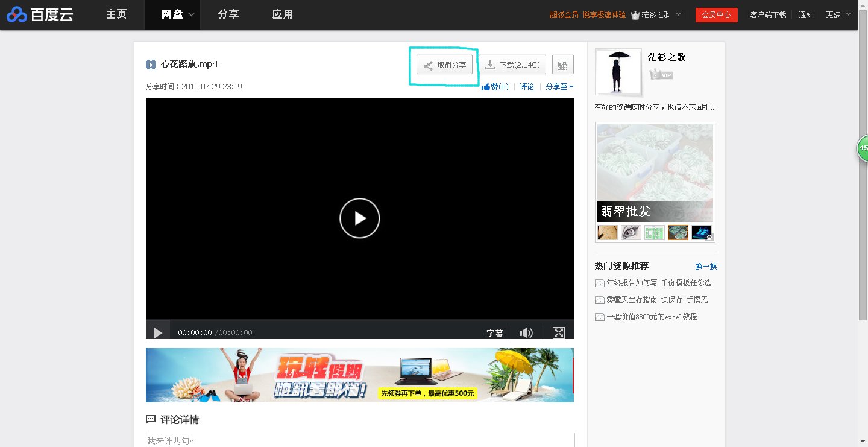Viewport: 868px width, 447px height.
Task: Click the 换一换 refresh link
Action: pos(705,266)
